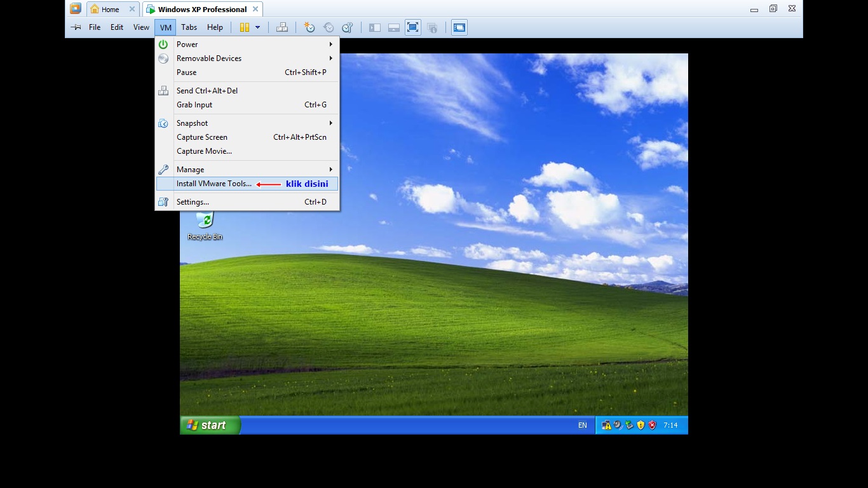The image size is (868, 488).
Task: Click the EN language indicator
Action: [x=582, y=425]
